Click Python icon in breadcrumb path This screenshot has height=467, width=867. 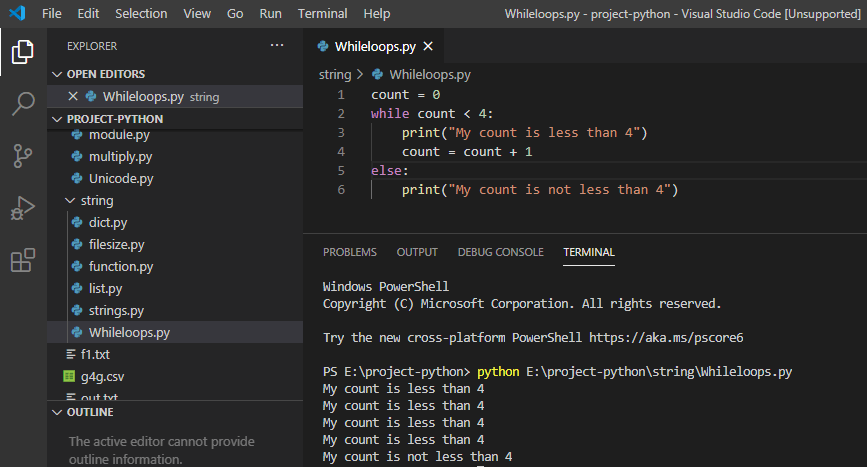(378, 74)
